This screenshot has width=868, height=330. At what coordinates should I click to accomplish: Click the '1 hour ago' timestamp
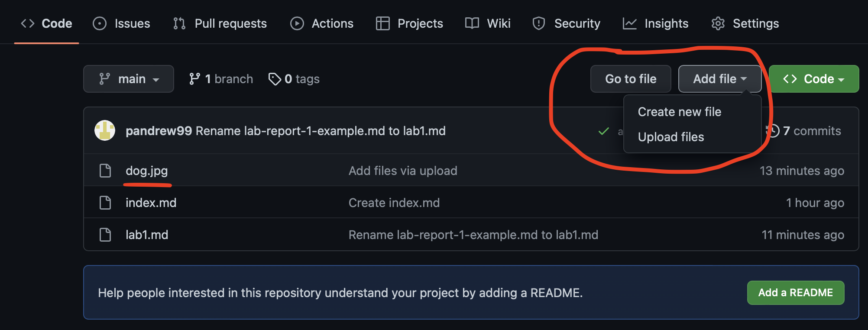(815, 203)
